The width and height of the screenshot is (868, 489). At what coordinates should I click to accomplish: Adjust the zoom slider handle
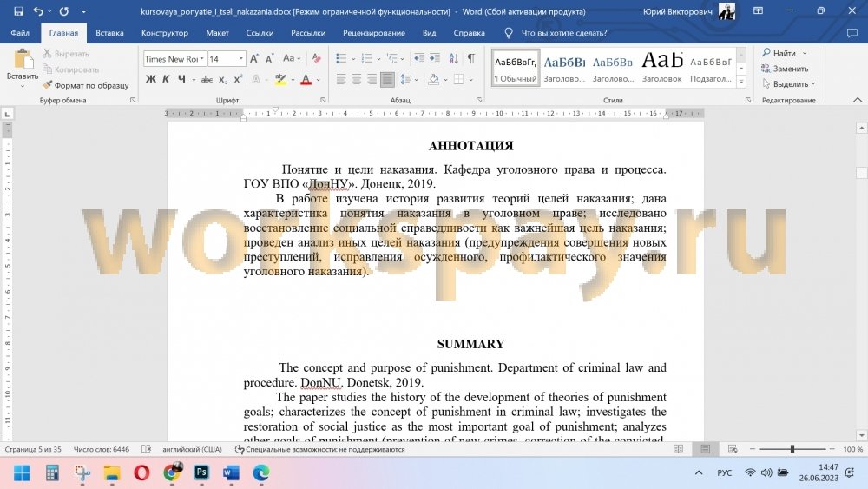(792, 449)
